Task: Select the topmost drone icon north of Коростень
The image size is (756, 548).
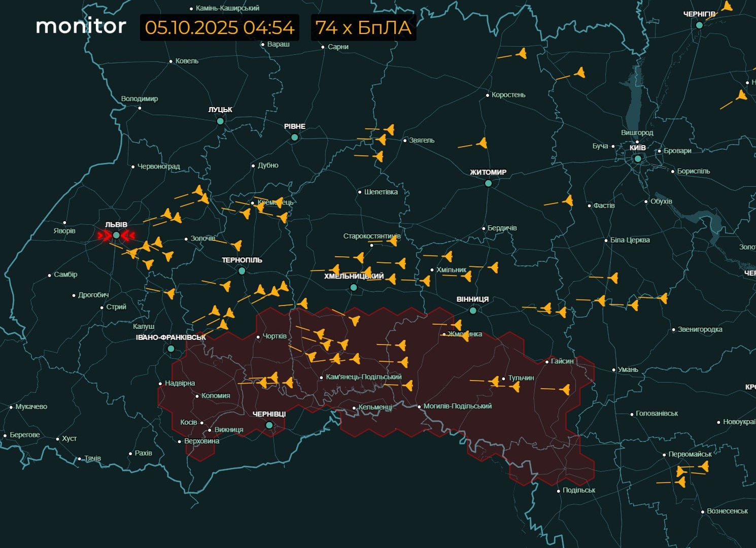Action: (x=521, y=54)
